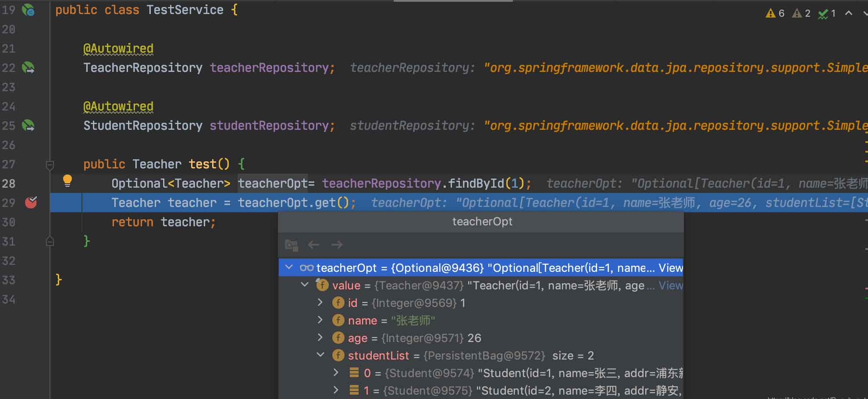This screenshot has width=868, height=399.
Task: Click the autowired dependency gutter icon on line 25
Action: pyautogui.click(x=28, y=125)
